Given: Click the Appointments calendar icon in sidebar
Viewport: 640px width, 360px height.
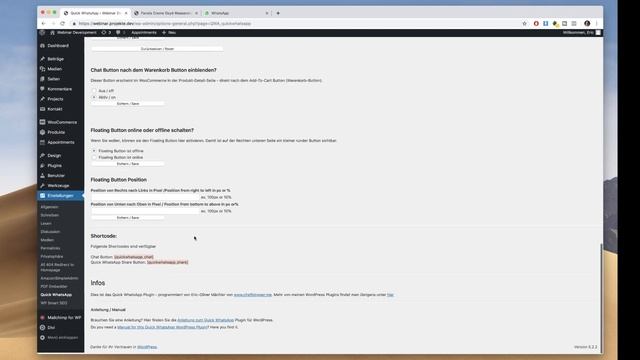Looking at the screenshot, I should [42, 142].
